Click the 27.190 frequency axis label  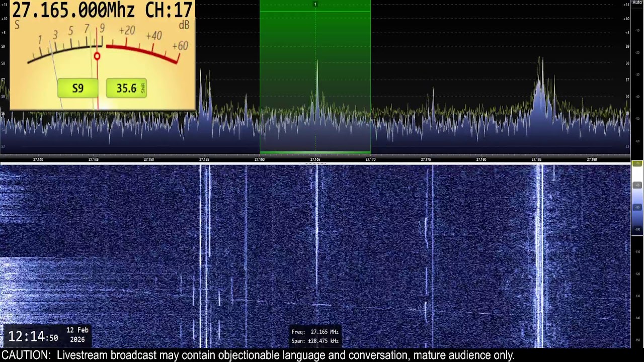592,159
